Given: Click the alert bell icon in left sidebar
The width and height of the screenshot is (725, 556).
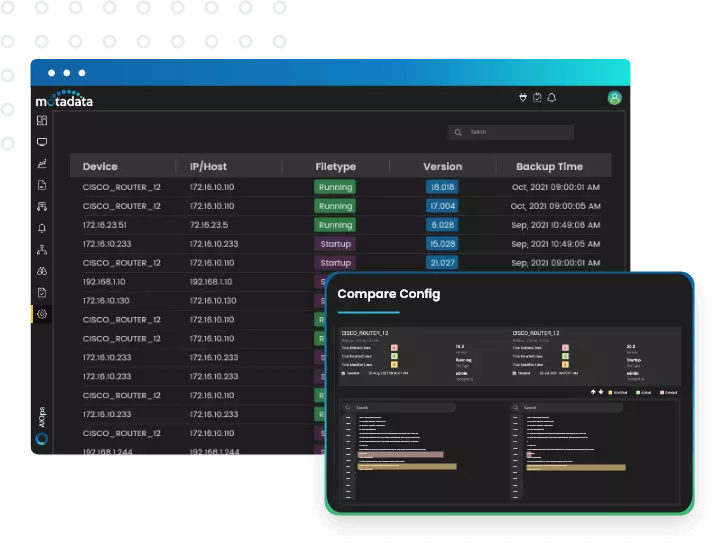Looking at the screenshot, I should click(x=42, y=228).
